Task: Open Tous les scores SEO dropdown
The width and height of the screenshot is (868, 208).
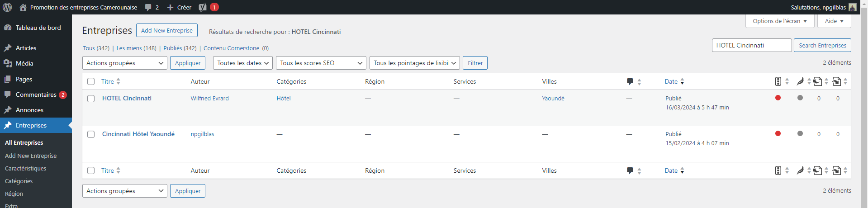Action: tap(321, 63)
